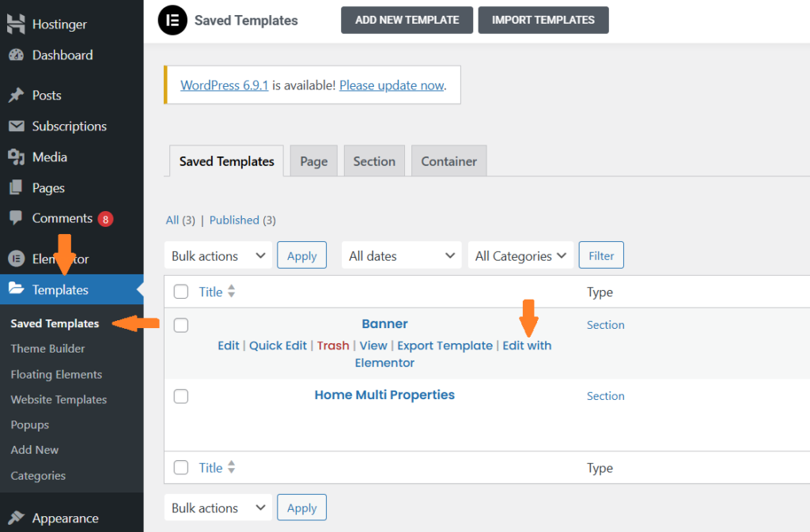Open Posts via the pin icon
810x532 pixels.
coord(16,96)
